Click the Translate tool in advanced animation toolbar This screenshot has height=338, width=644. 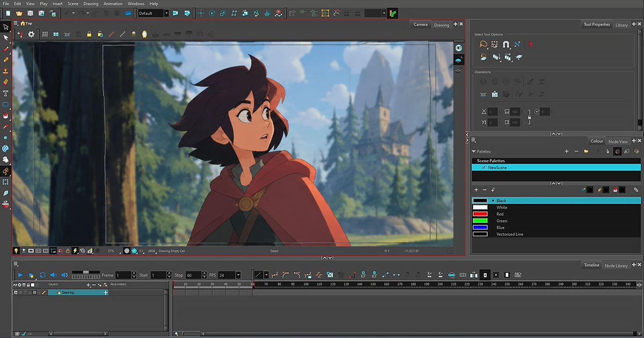[201, 12]
